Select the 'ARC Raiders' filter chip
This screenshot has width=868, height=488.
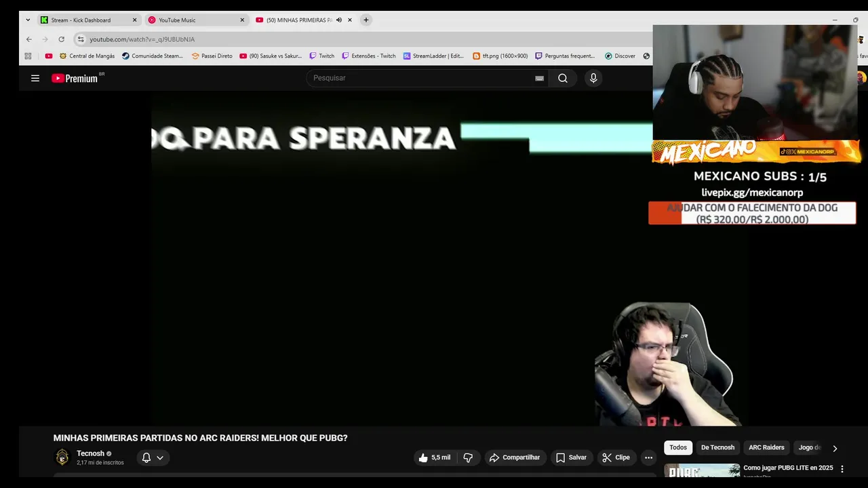tap(766, 447)
